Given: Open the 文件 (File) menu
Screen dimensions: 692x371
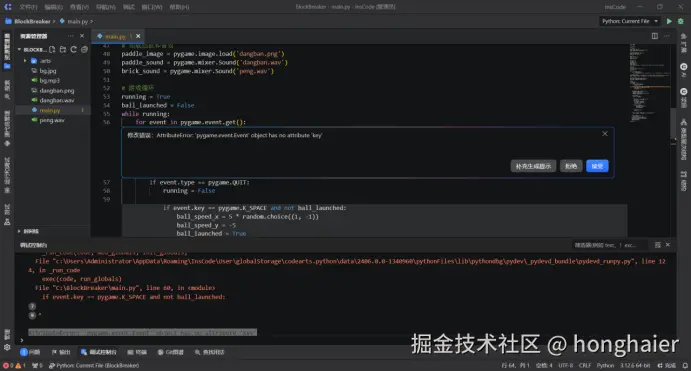Looking at the screenshot, I should (x=28, y=7).
